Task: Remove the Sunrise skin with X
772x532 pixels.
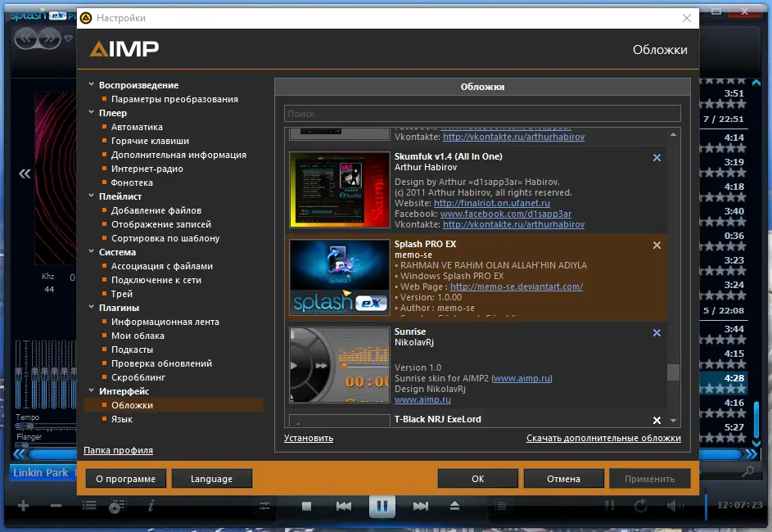Action: pyautogui.click(x=657, y=332)
